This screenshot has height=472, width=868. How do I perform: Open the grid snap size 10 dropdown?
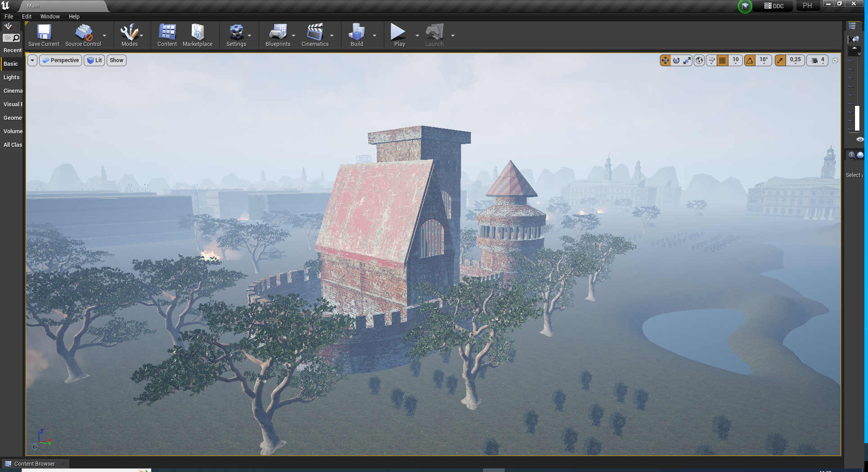(x=735, y=60)
